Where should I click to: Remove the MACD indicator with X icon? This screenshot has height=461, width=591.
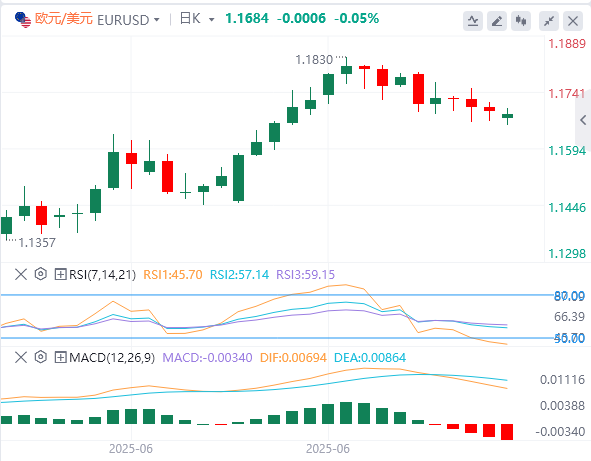21,357
